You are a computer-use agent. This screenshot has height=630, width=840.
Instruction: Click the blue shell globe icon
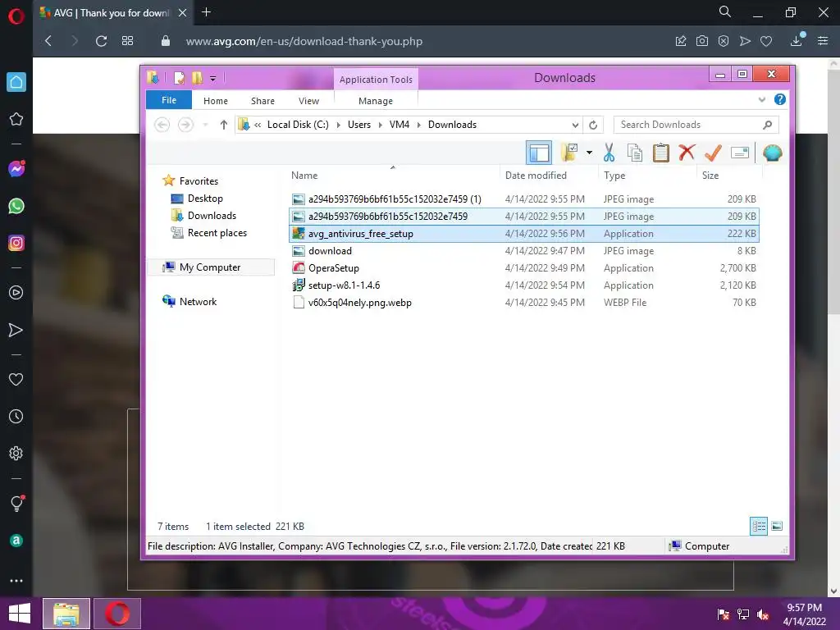click(772, 153)
